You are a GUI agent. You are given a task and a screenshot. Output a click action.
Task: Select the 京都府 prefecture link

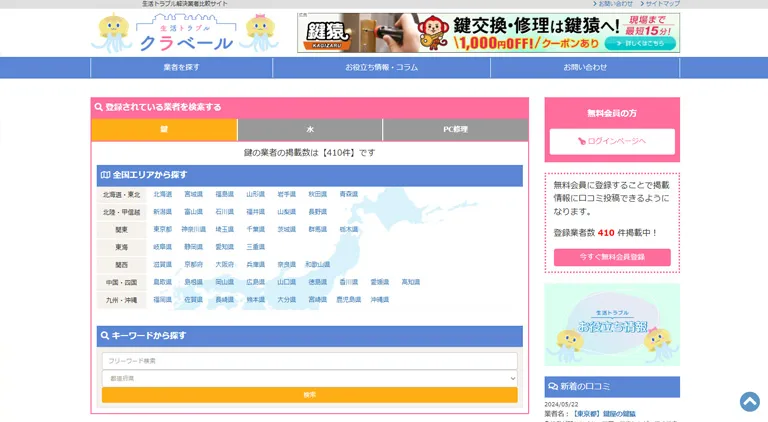193,264
